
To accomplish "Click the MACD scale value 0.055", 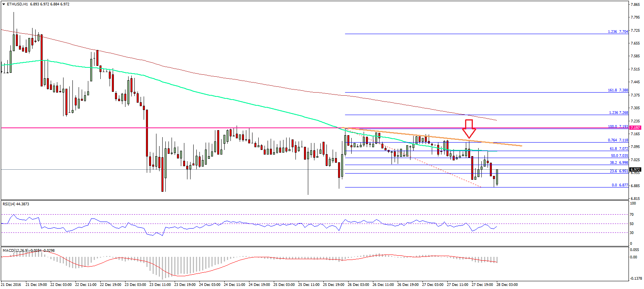I will pyautogui.click(x=634, y=249).
